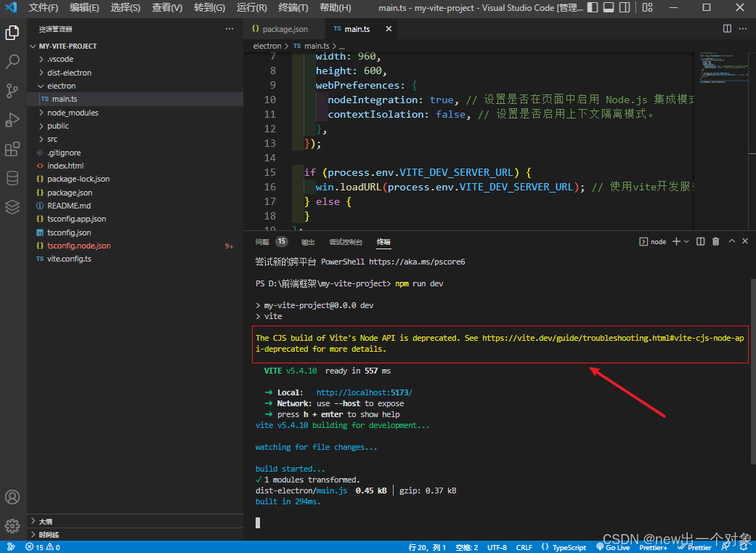Open the Help menu (帮助)
Viewport: 756px width, 553px height.
pyautogui.click(x=335, y=8)
